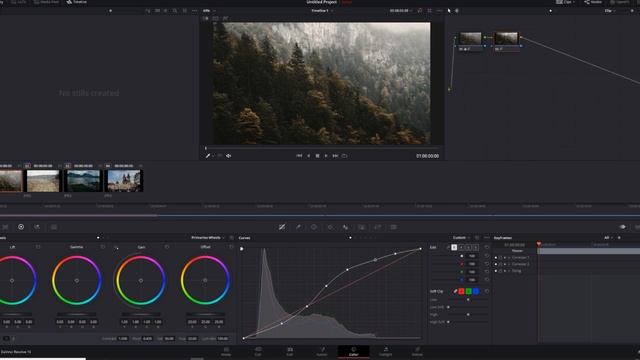Toggle Y luminance channel curve editing
640x360 pixels.
coord(454,247)
